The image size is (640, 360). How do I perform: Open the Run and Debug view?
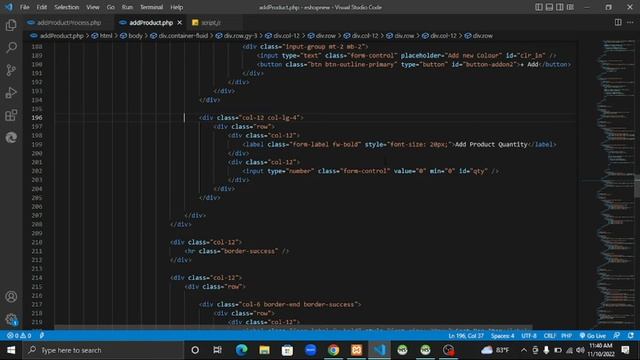(11, 93)
